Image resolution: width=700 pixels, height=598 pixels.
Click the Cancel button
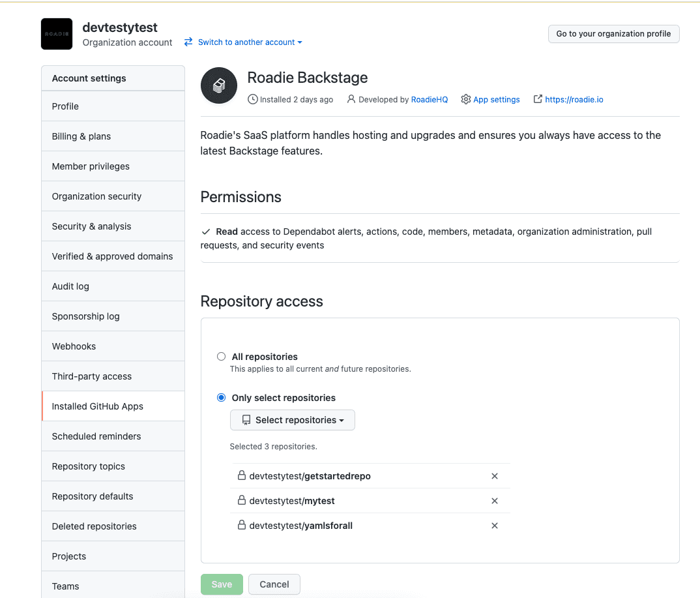274,584
